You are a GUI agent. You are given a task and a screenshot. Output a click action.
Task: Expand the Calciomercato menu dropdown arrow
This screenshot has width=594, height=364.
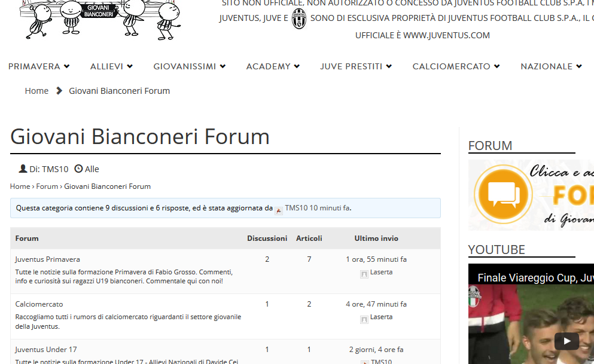tap(497, 66)
